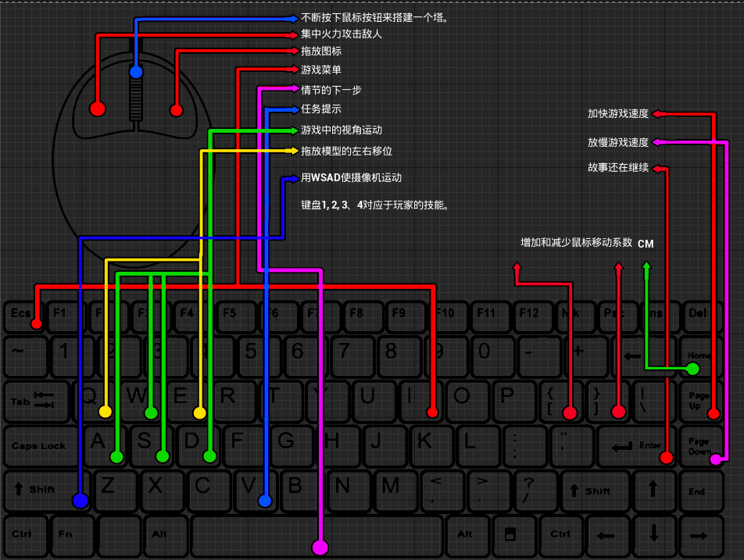Select the Alt key
The height and width of the screenshot is (560, 744).
[x=164, y=535]
